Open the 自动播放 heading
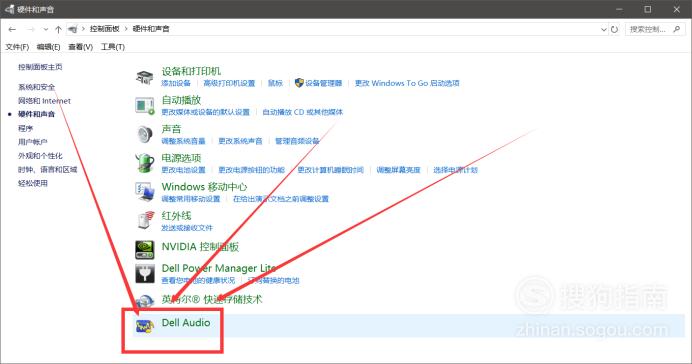Screen dimensions: 692x364 [181, 100]
